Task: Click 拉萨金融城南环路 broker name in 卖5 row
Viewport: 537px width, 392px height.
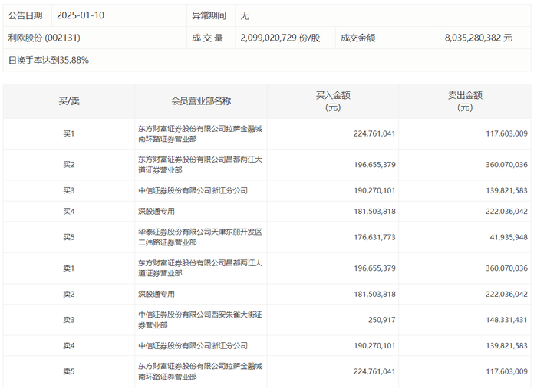Action: pos(200,371)
